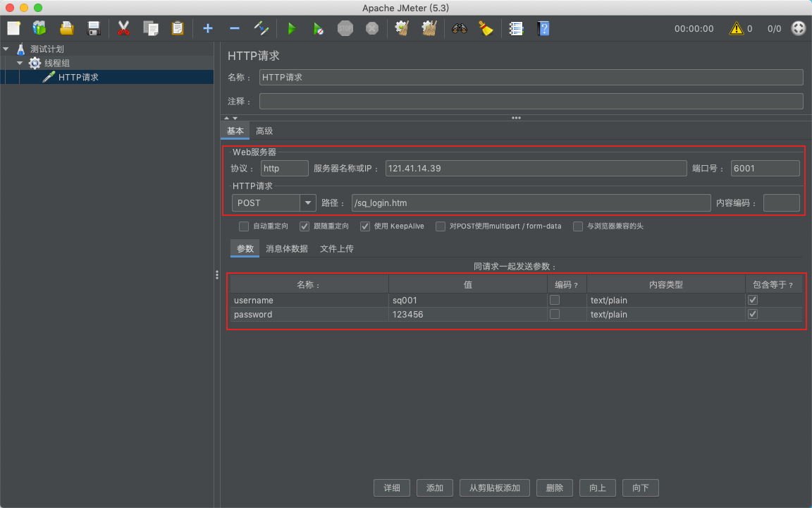Select HTTP请求 in the tree

tap(78, 77)
